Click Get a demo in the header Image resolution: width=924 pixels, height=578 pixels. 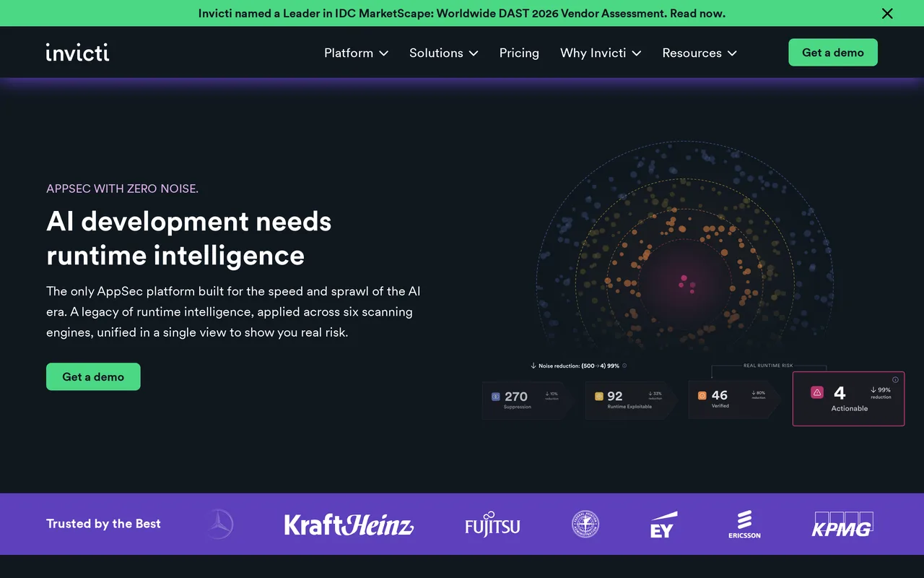(833, 53)
